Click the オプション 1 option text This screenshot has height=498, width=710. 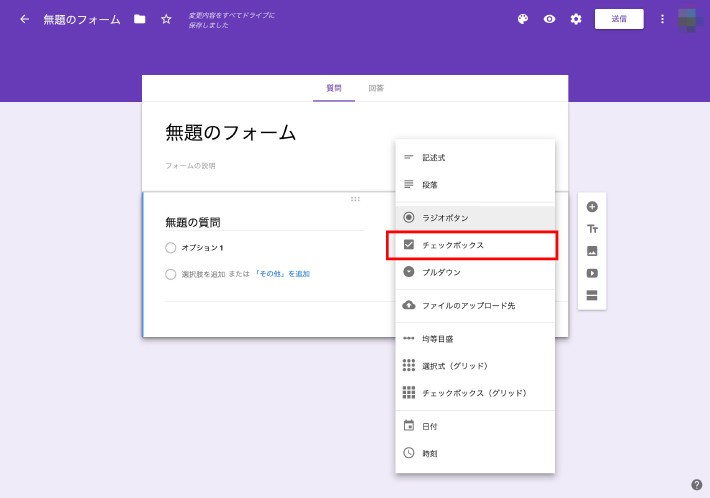coord(202,248)
